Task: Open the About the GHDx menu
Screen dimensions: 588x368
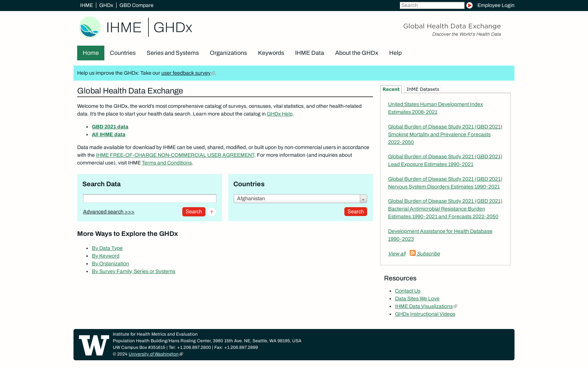Action: tap(356, 53)
